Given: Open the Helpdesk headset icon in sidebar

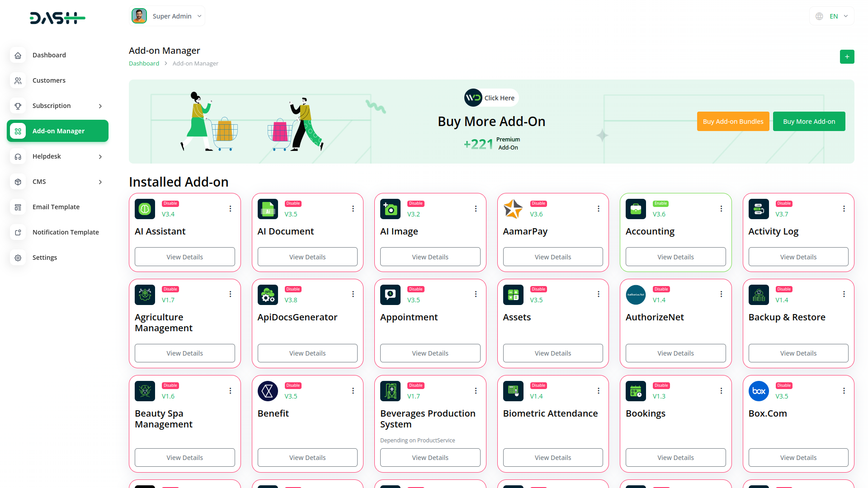Looking at the screenshot, I should 18,156.
